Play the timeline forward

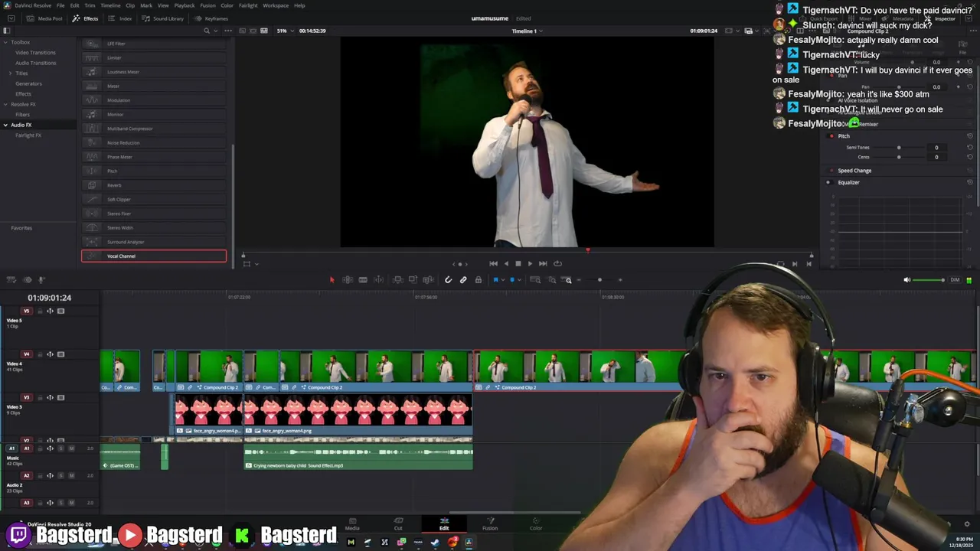[x=530, y=263]
